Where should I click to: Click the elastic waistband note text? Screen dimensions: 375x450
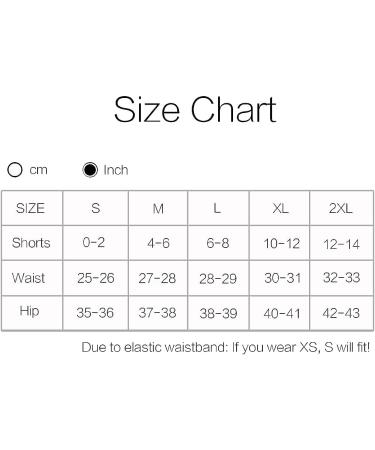[x=226, y=347]
